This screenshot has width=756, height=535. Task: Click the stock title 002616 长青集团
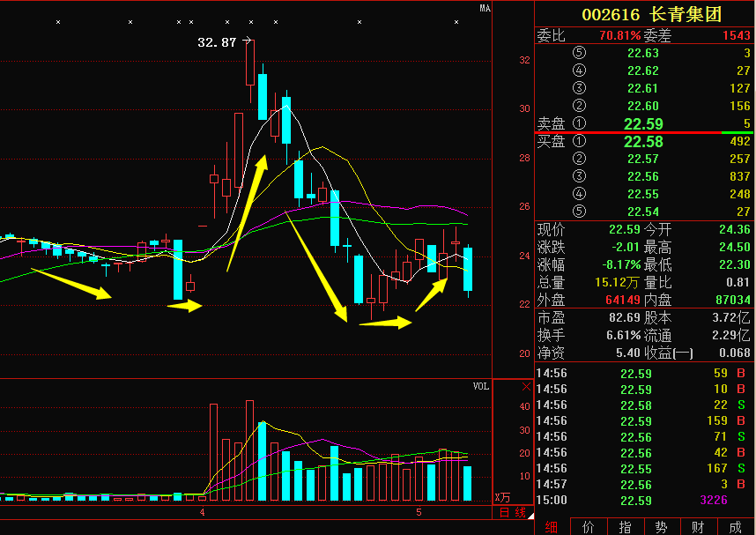(x=650, y=14)
